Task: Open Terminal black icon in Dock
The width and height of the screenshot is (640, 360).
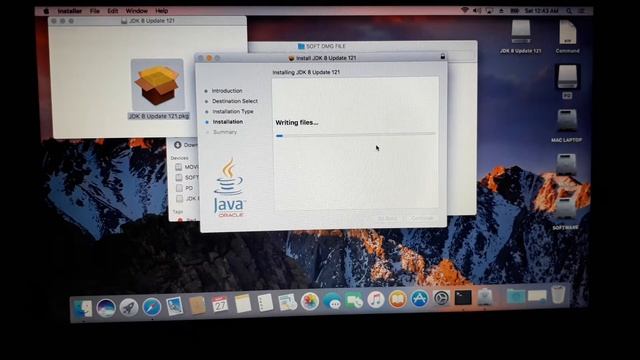Action: [463, 298]
